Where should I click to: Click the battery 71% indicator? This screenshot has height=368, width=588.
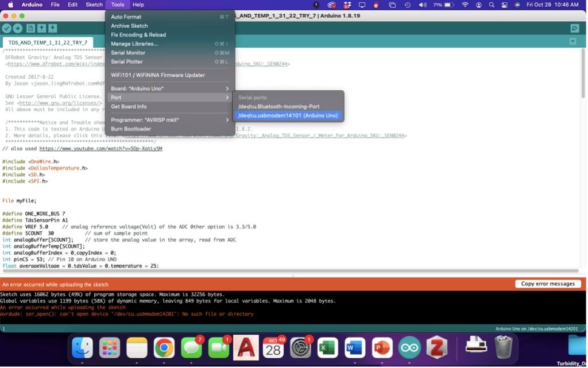coord(444,5)
